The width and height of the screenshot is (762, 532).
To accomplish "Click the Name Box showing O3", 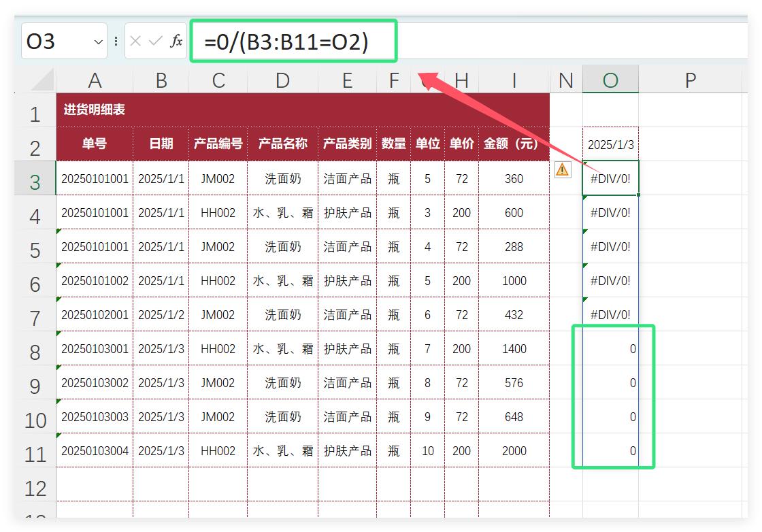I will click(x=64, y=41).
